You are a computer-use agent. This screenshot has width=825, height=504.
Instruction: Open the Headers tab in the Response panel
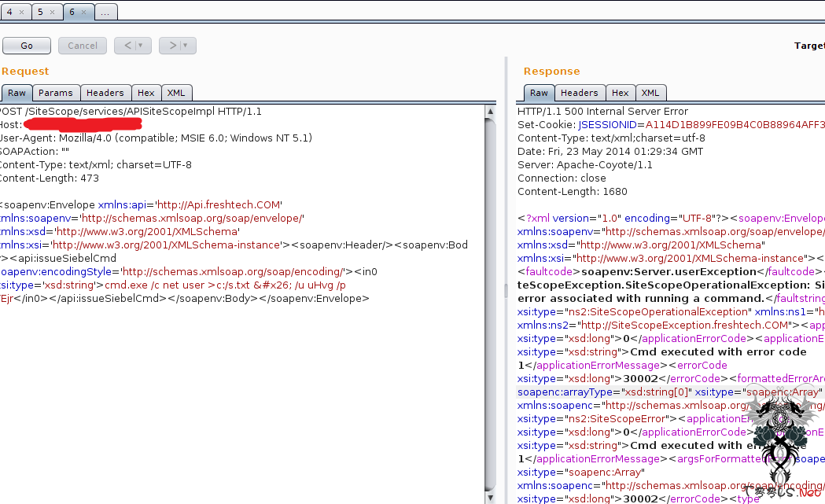pos(580,93)
